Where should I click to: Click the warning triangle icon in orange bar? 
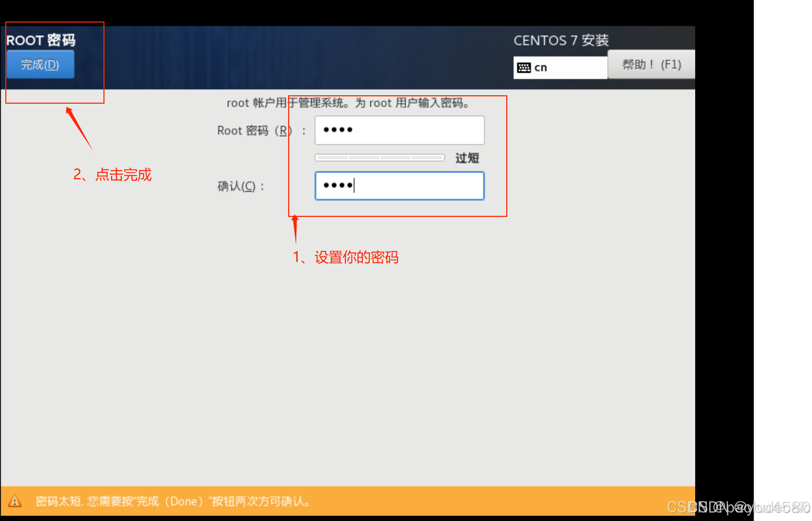coord(15,501)
